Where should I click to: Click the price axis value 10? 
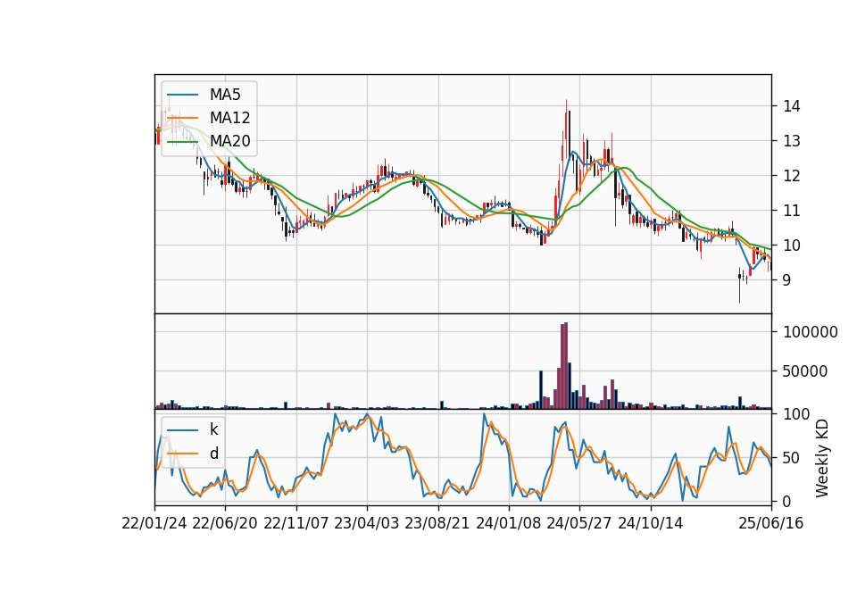[x=792, y=246]
